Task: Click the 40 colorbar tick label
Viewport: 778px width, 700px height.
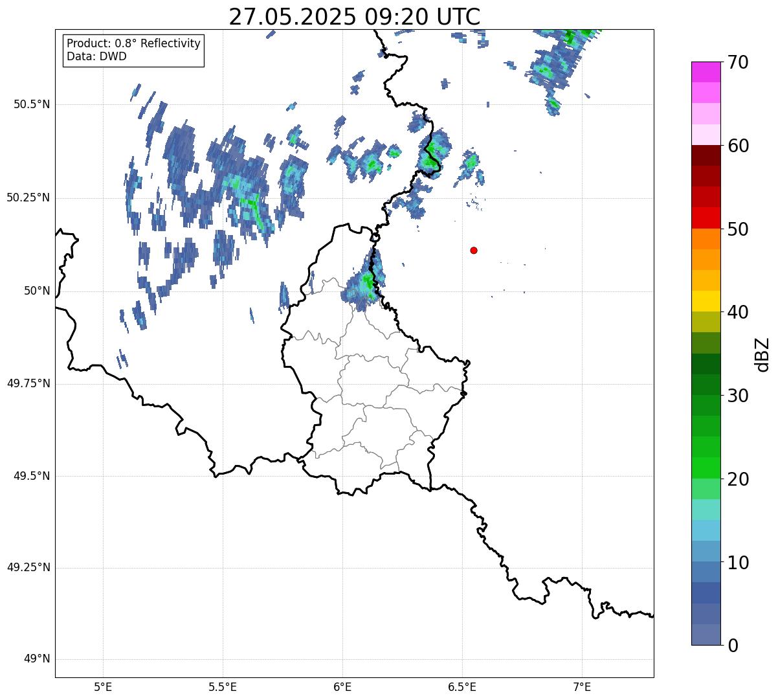Action: click(738, 312)
